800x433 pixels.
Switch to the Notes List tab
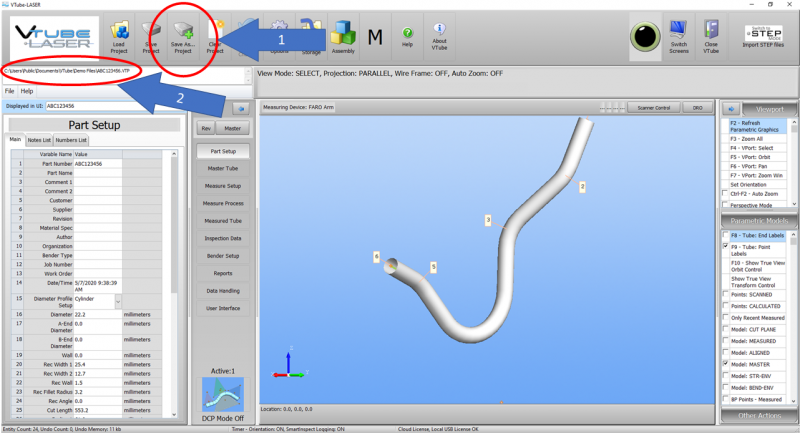[39, 140]
